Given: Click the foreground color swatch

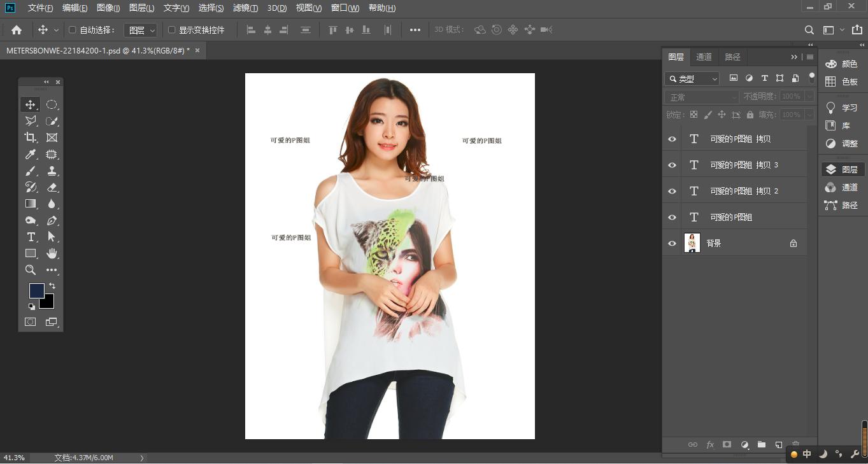Looking at the screenshot, I should (36, 291).
